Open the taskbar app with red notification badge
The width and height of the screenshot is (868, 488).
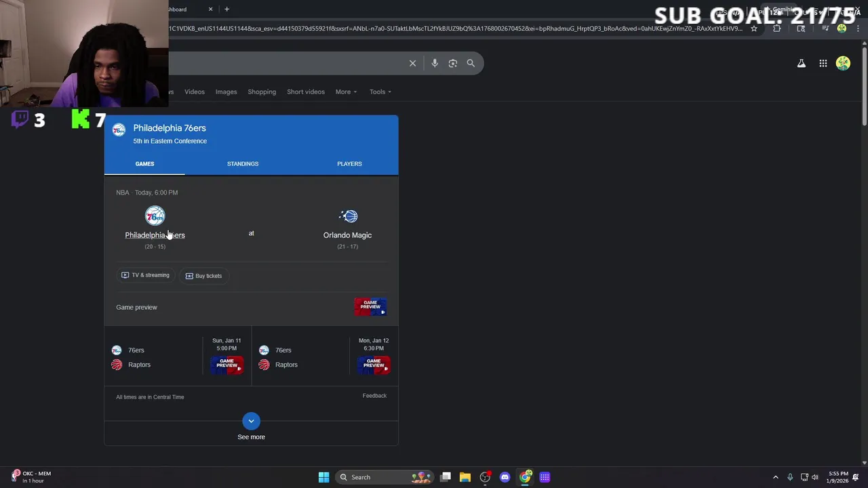pyautogui.click(x=485, y=477)
